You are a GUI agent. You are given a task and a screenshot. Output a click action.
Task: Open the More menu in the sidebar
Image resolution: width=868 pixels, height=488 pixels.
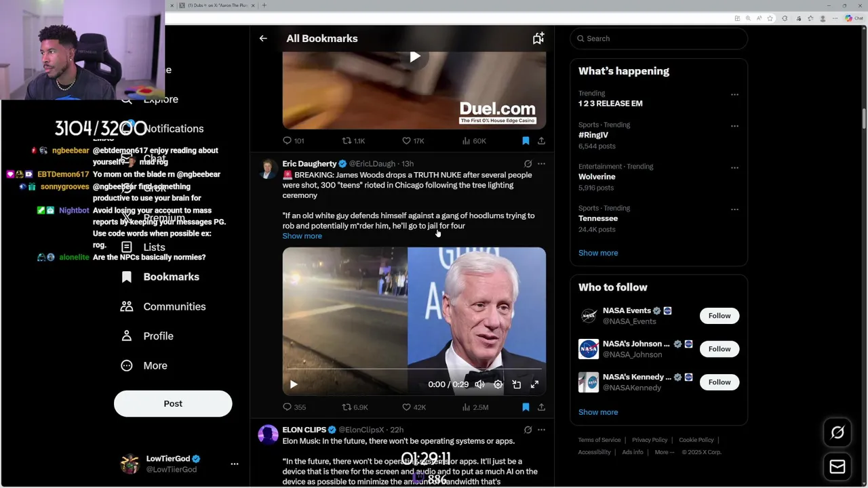coord(144,365)
